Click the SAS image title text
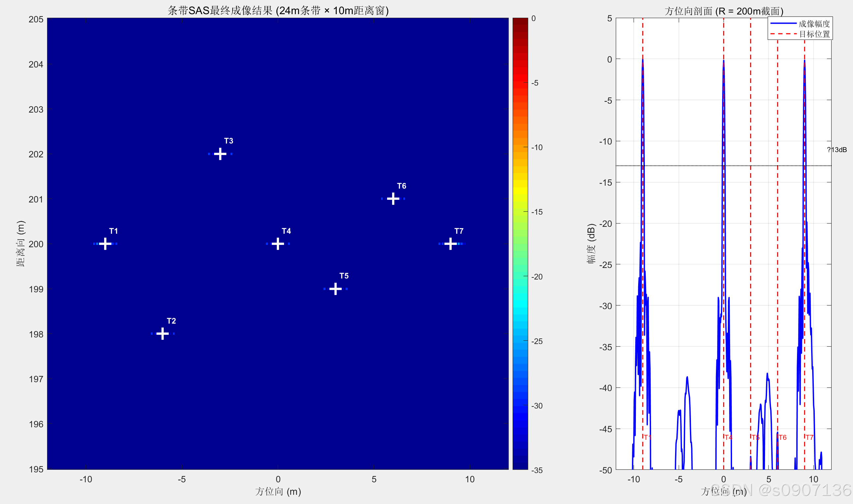Image resolution: width=853 pixels, height=504 pixels. (278, 11)
